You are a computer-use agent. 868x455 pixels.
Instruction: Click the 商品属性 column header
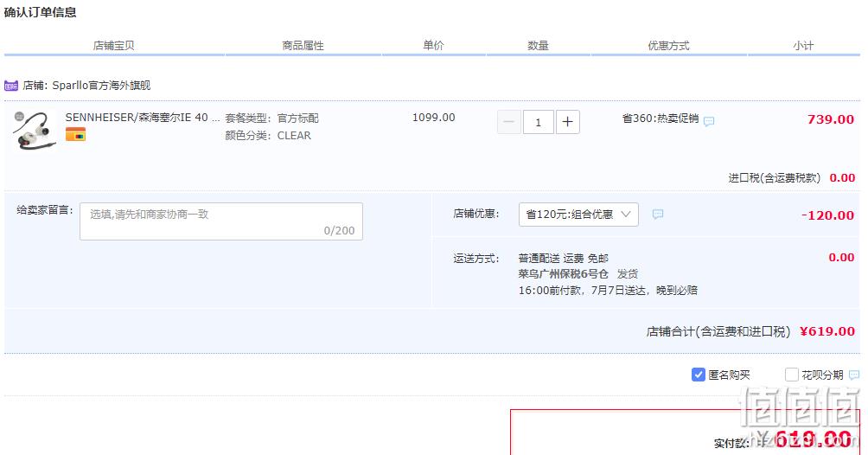coord(303,46)
